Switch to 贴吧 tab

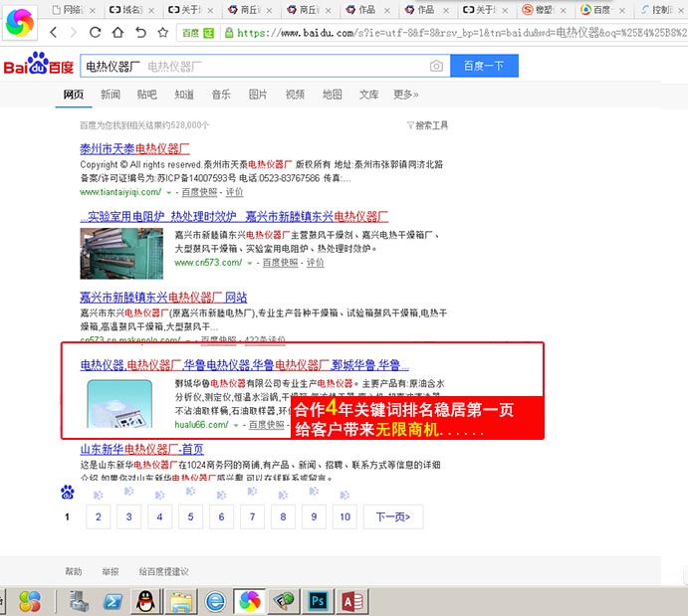pyautogui.click(x=147, y=95)
